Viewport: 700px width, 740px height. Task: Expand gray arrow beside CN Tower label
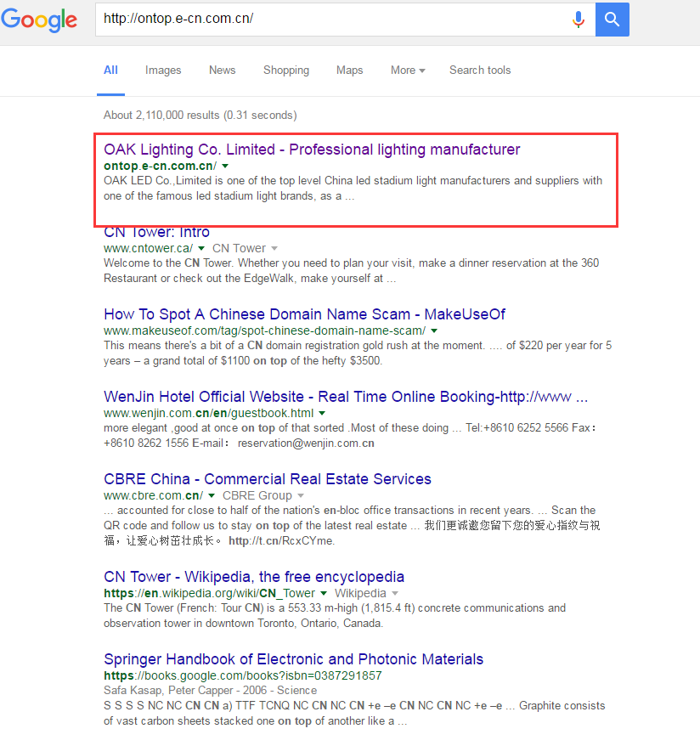(274, 248)
